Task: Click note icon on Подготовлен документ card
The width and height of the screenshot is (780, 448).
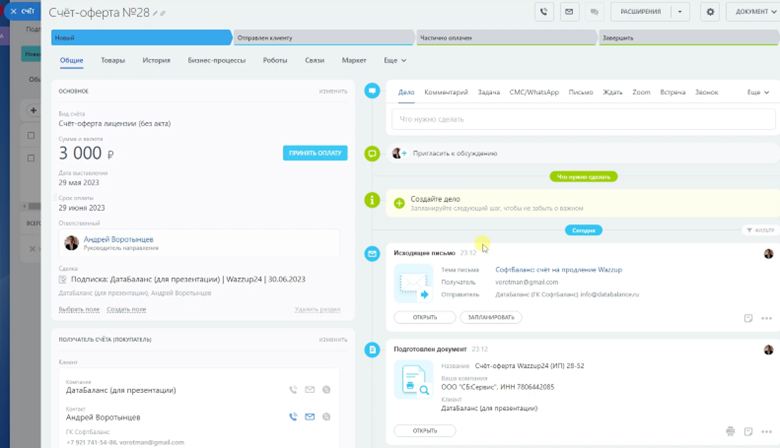Action: click(748, 431)
